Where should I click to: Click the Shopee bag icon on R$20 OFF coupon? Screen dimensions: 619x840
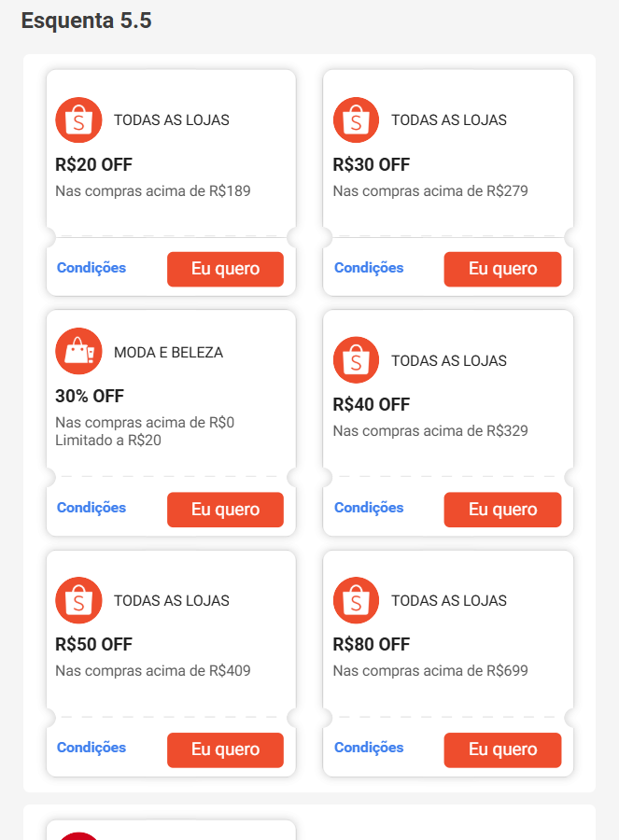[x=78, y=119]
